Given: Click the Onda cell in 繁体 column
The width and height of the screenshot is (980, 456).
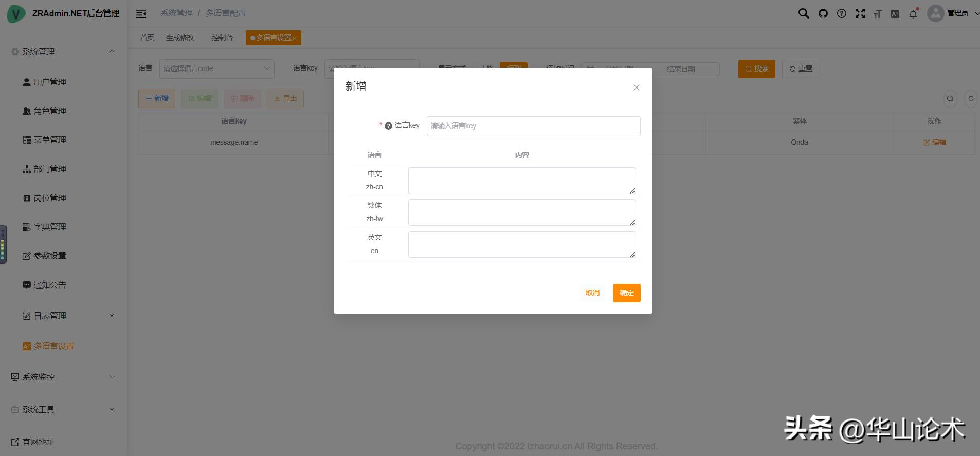Looking at the screenshot, I should click(x=799, y=142).
